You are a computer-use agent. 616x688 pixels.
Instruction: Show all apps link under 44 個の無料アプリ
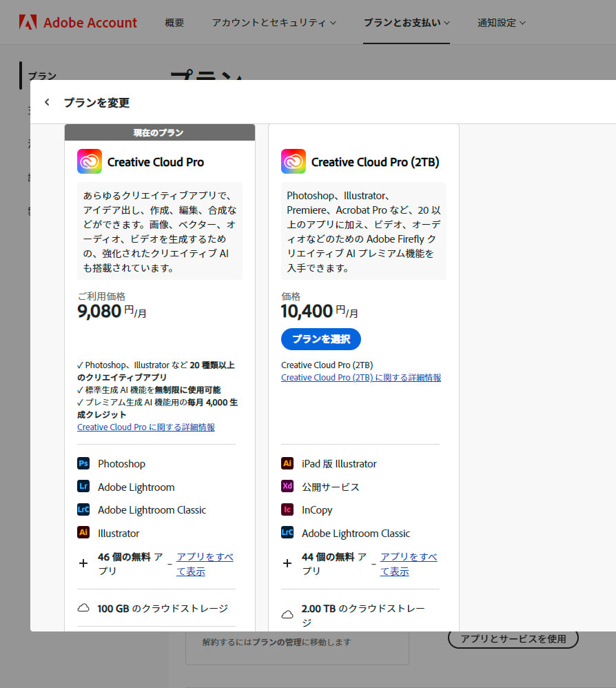409,564
